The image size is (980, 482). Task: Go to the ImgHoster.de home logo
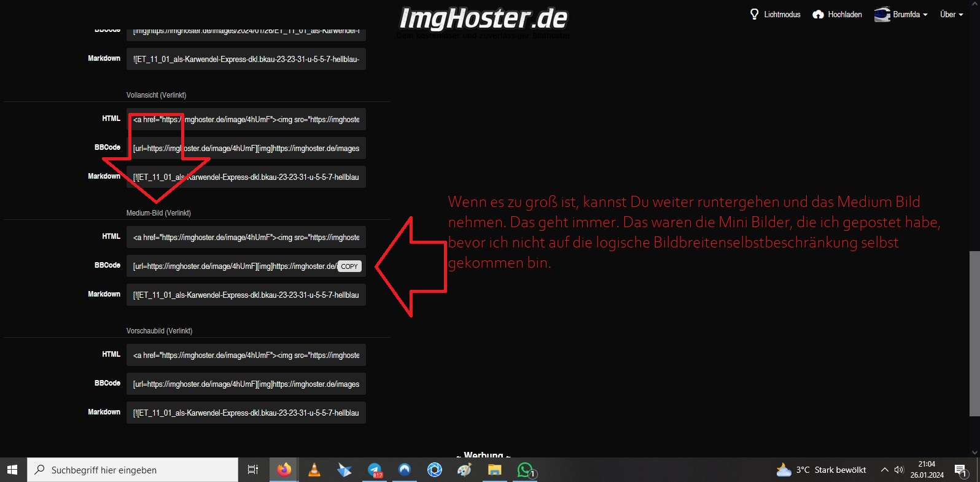(483, 18)
